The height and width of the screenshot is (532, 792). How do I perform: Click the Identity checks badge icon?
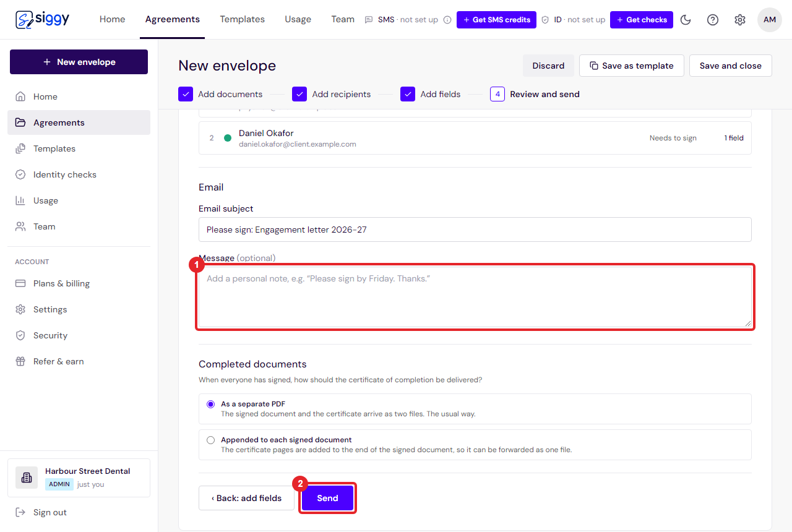(x=20, y=174)
